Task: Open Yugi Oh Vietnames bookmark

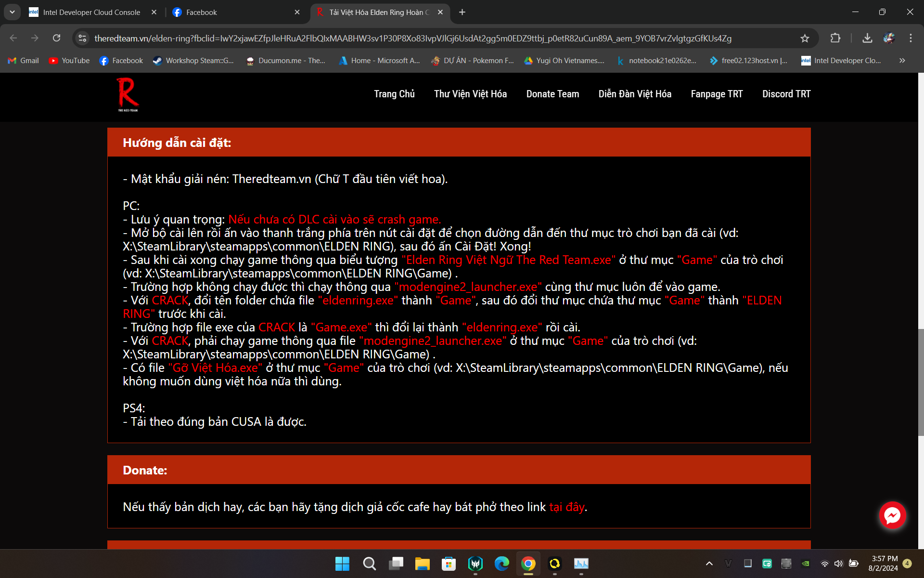Action: tap(564, 61)
